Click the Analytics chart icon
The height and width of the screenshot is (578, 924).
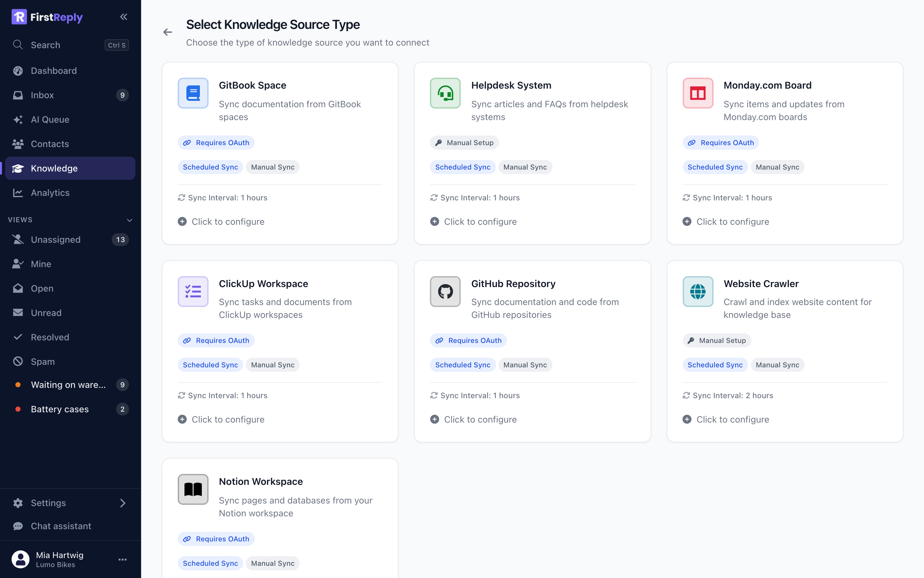18,193
